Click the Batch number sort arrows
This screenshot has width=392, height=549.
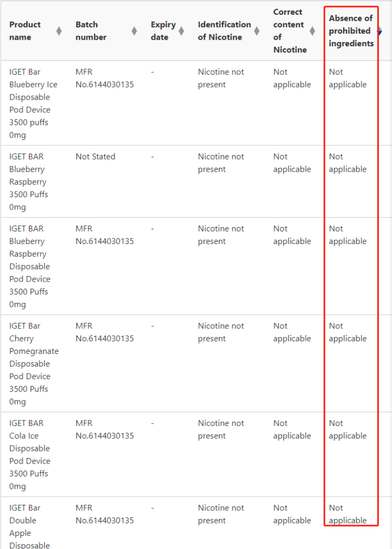tap(134, 31)
